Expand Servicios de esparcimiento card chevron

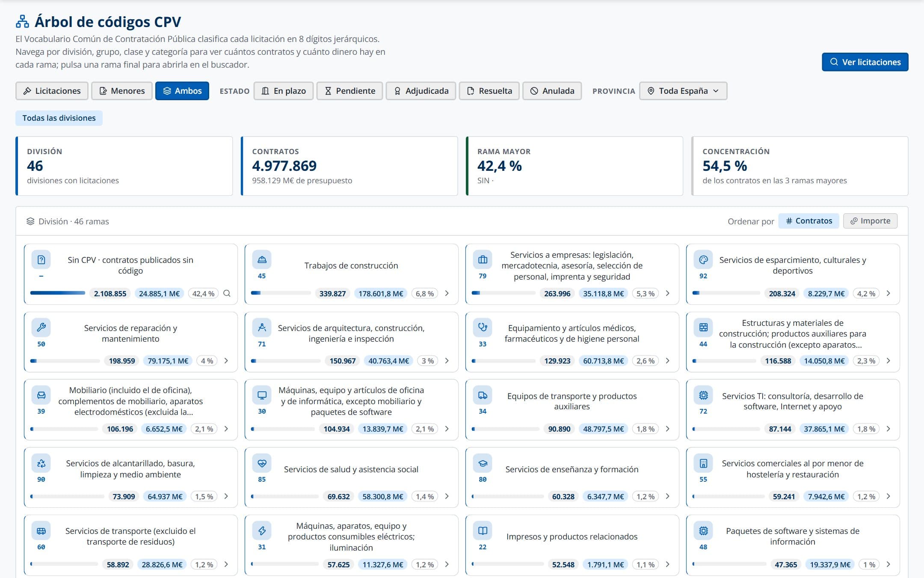click(x=888, y=293)
